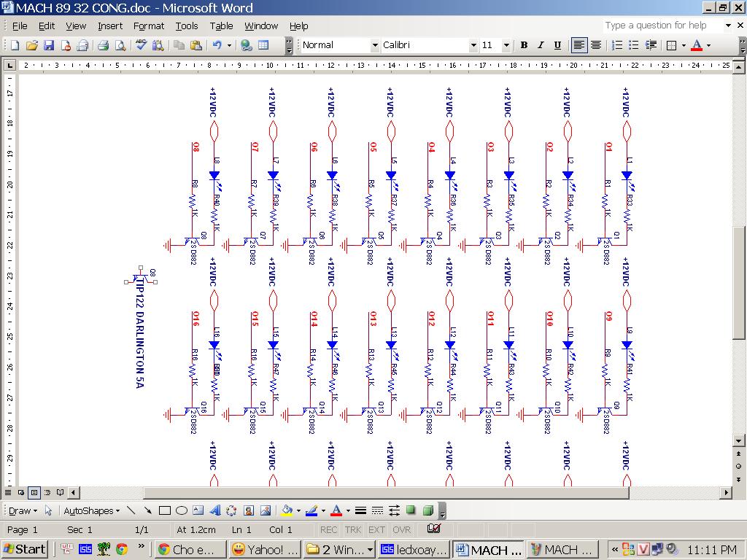The height and width of the screenshot is (560, 747).
Task: Choose the Oval drawing tool
Action: coord(182,510)
